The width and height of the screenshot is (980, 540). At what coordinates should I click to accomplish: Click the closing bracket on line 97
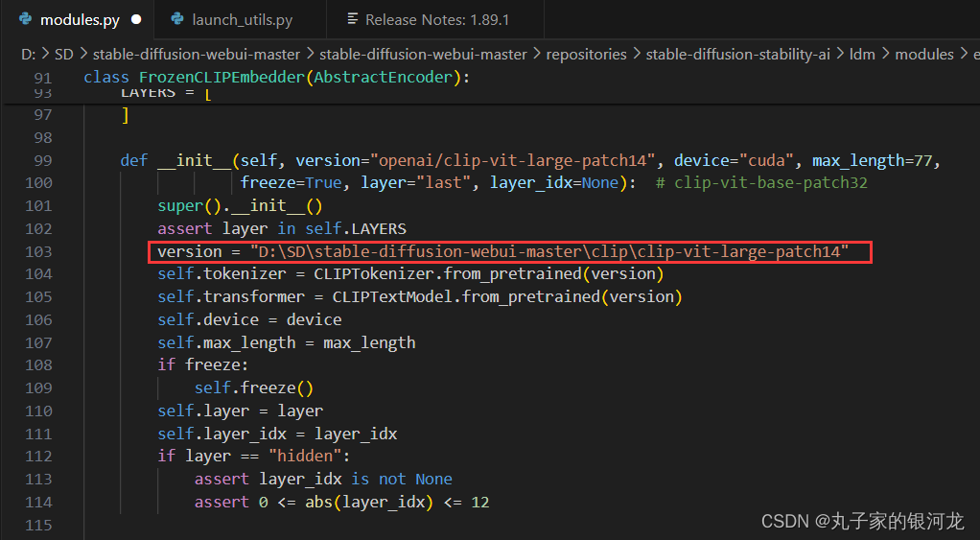[125, 115]
